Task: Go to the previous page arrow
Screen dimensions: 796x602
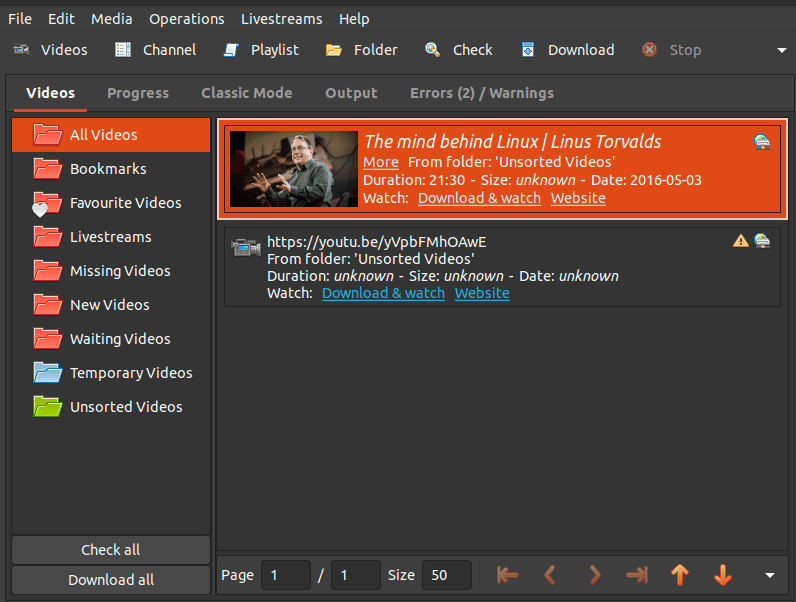Action: pos(550,575)
